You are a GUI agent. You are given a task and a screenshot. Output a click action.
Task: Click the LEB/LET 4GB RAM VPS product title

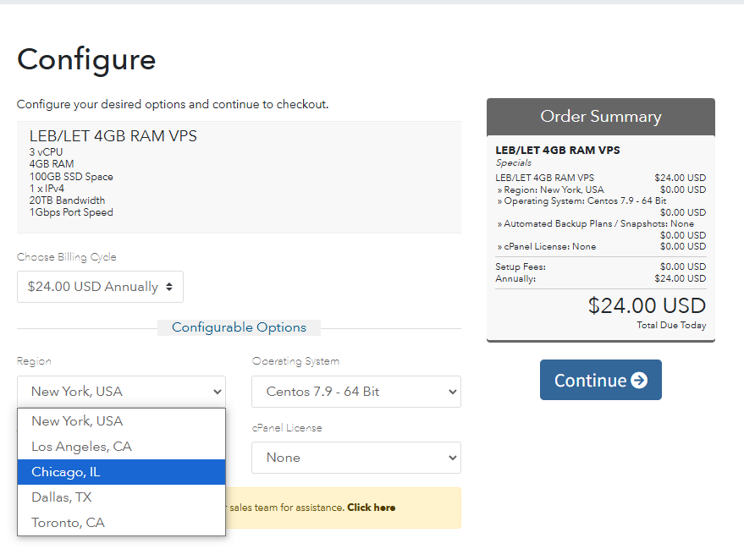click(x=113, y=136)
